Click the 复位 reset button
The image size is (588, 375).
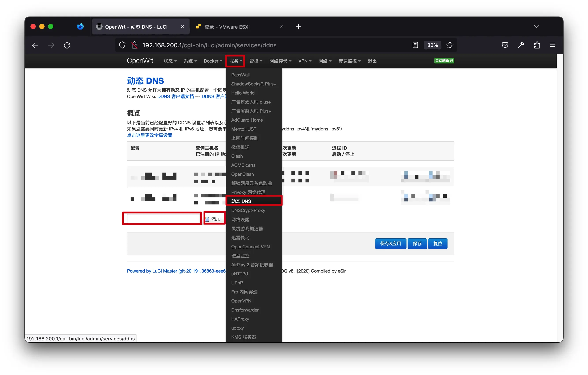pyautogui.click(x=438, y=243)
